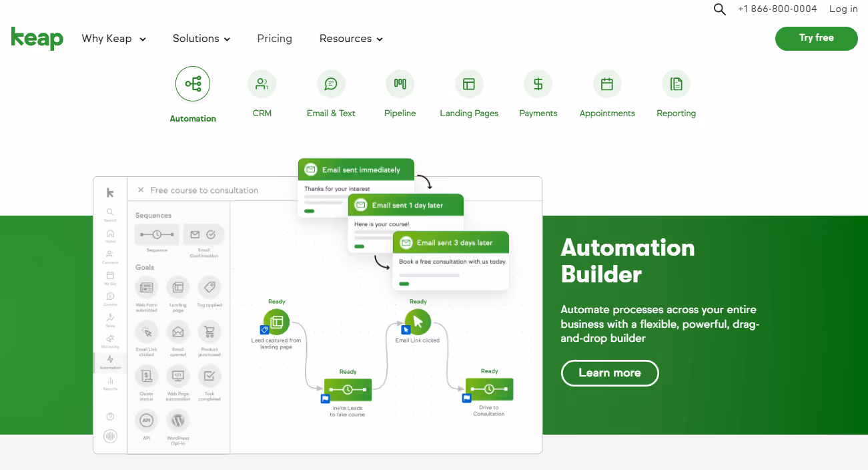The width and height of the screenshot is (868, 470).
Task: Click the sidebar Search icon in mockup
Action: point(110,212)
